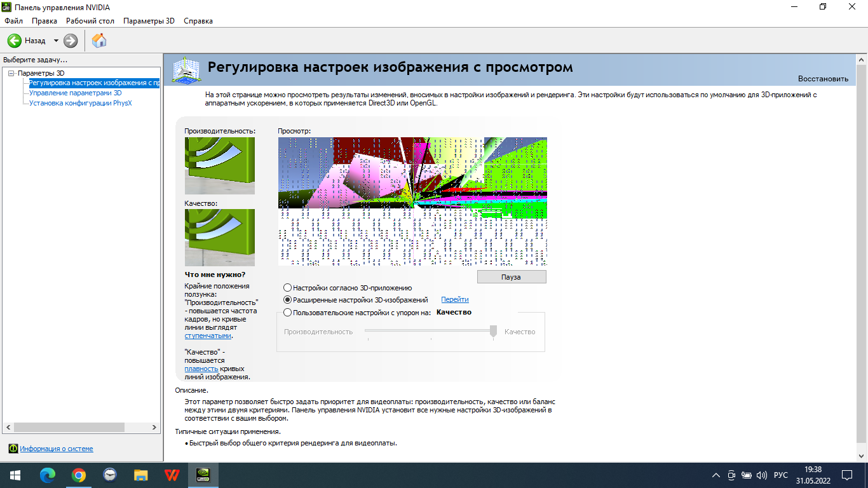Image resolution: width=868 pixels, height=488 pixels.
Task: Launch Google Chrome from the taskbar
Action: coord(79,475)
